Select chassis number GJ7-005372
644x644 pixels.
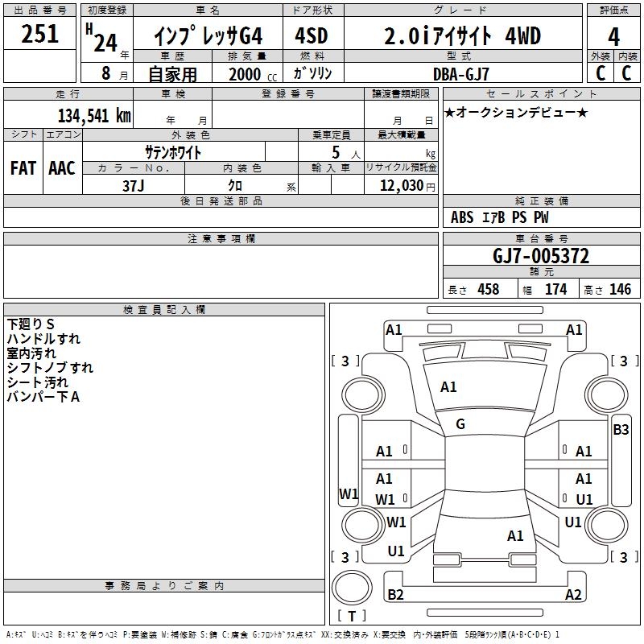540,256
